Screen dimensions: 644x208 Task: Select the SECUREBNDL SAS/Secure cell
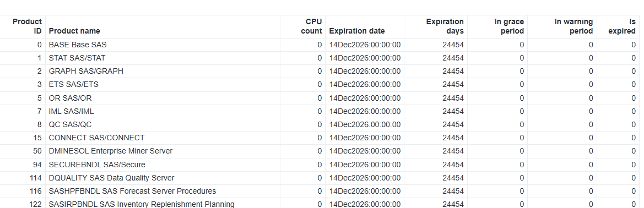click(163, 165)
